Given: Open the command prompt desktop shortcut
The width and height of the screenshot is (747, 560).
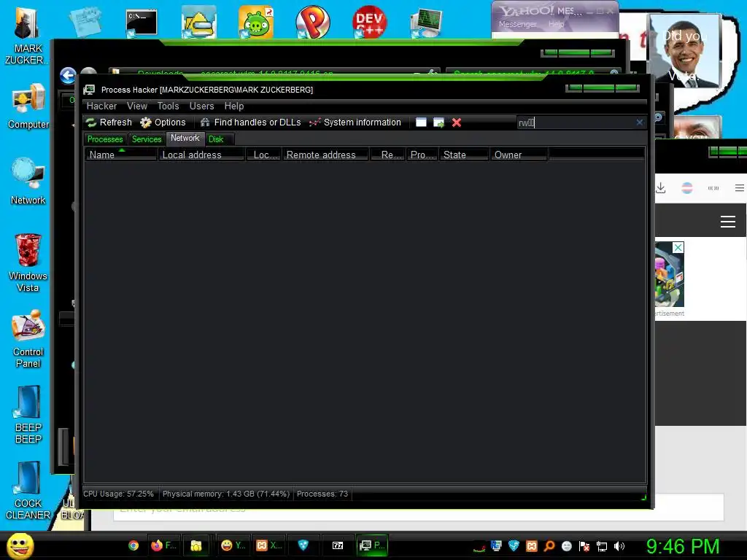Looking at the screenshot, I should tap(142, 23).
